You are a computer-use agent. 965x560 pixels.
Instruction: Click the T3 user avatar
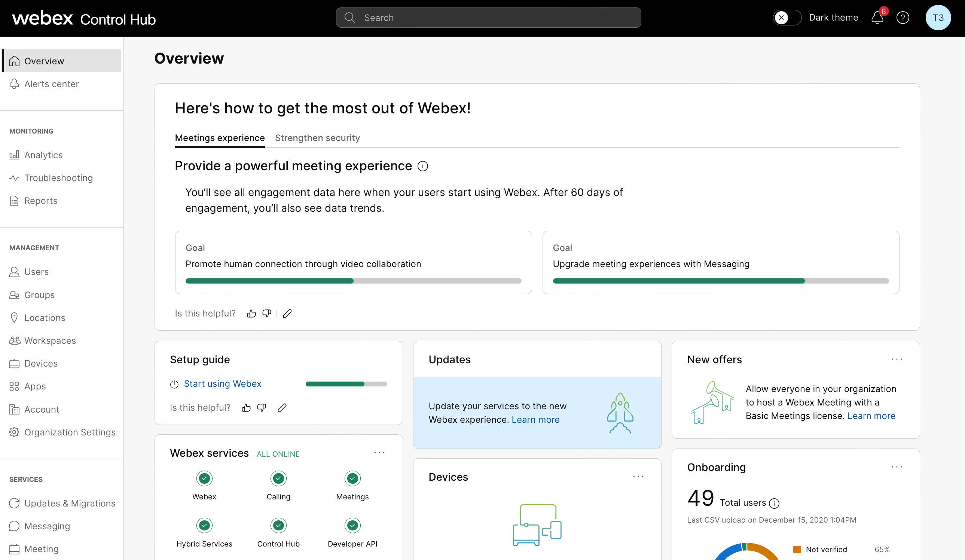pos(938,18)
